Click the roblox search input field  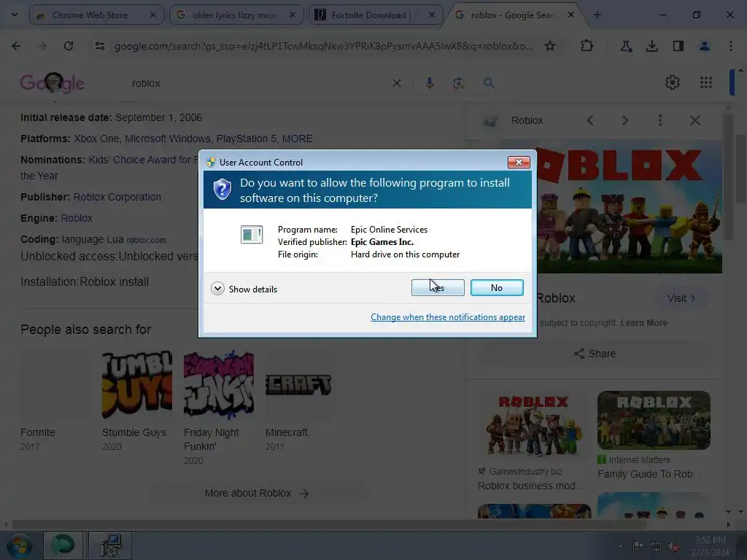(258, 83)
